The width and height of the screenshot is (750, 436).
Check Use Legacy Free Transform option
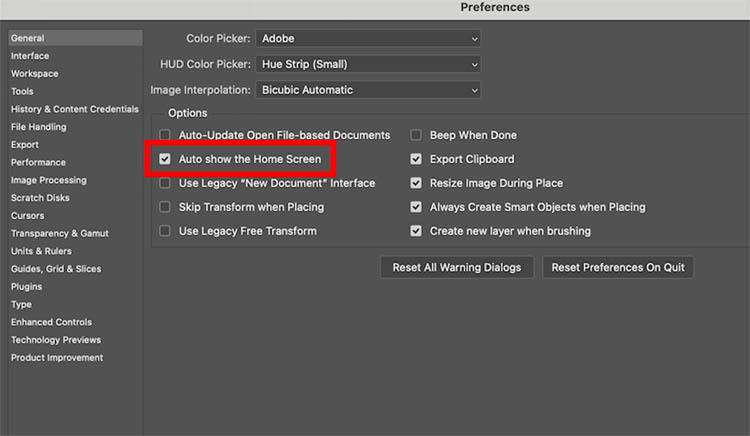click(x=165, y=231)
